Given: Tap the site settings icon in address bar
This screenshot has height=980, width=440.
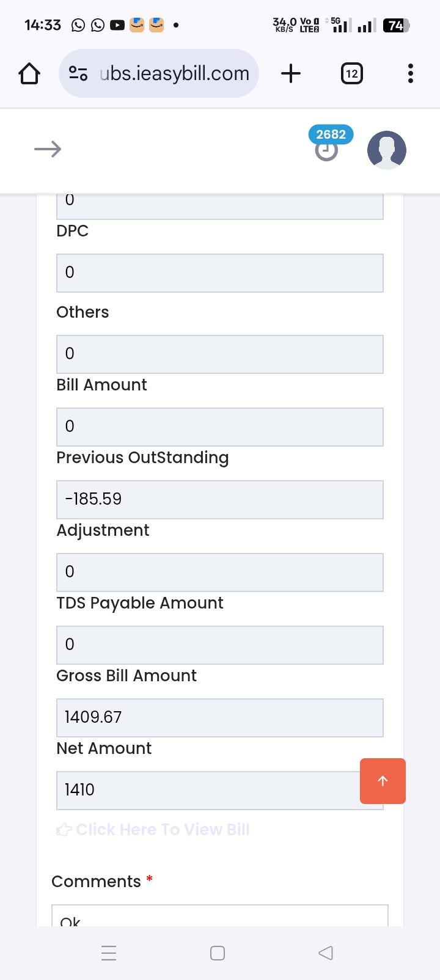Looking at the screenshot, I should [78, 74].
